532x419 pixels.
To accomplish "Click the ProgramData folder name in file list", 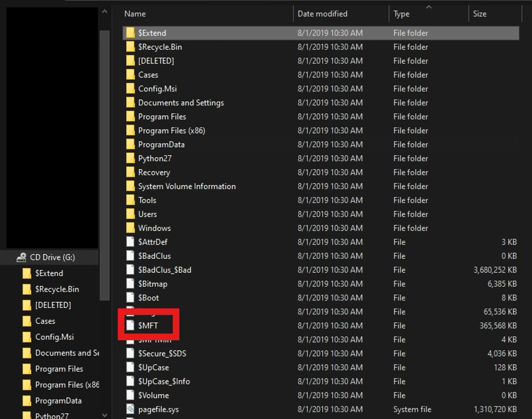I will [161, 144].
